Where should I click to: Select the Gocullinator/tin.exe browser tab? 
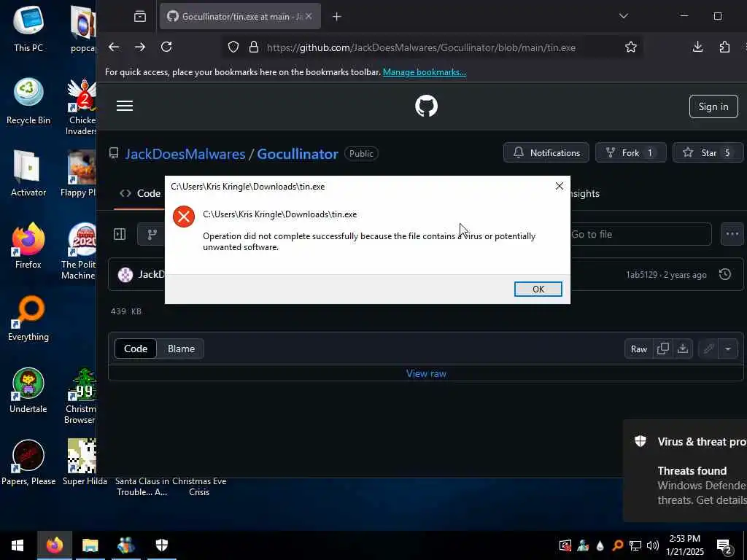pos(240,16)
